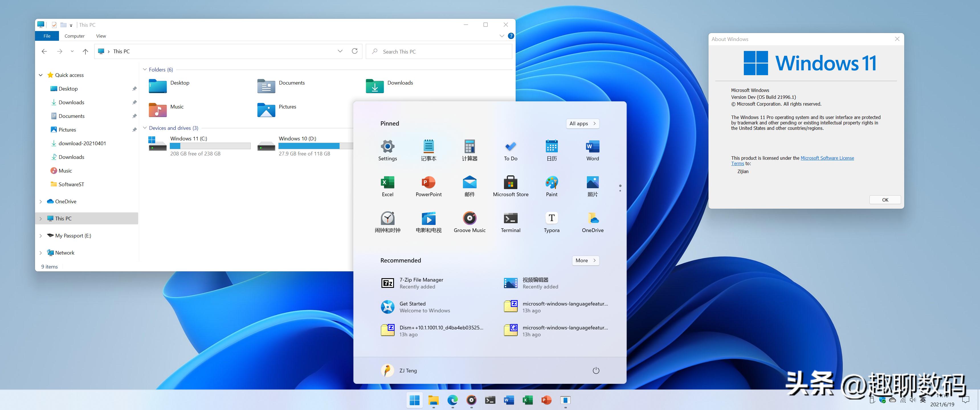Expand the OneDrive tree node
Image resolution: width=980 pixels, height=410 pixels.
coord(41,201)
